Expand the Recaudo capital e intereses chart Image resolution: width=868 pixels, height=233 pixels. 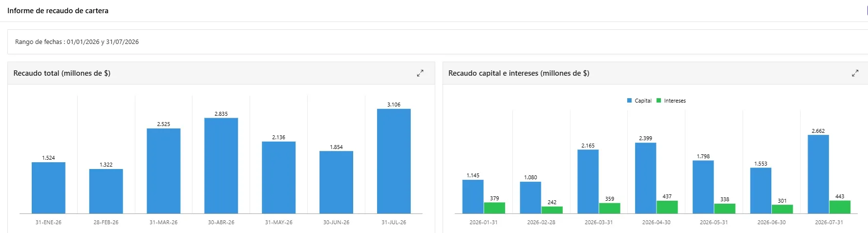(855, 73)
